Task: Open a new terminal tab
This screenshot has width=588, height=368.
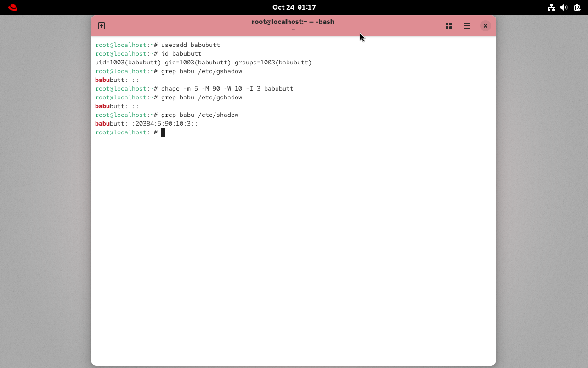Action: click(102, 26)
